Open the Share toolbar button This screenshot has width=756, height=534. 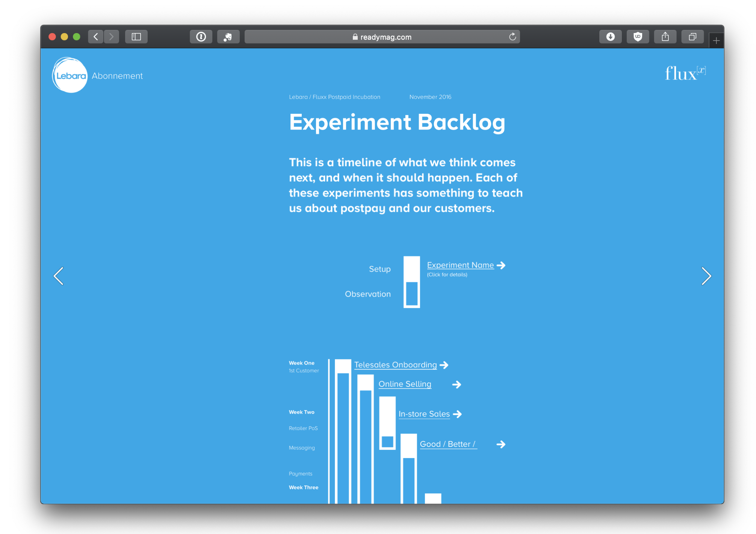point(665,37)
